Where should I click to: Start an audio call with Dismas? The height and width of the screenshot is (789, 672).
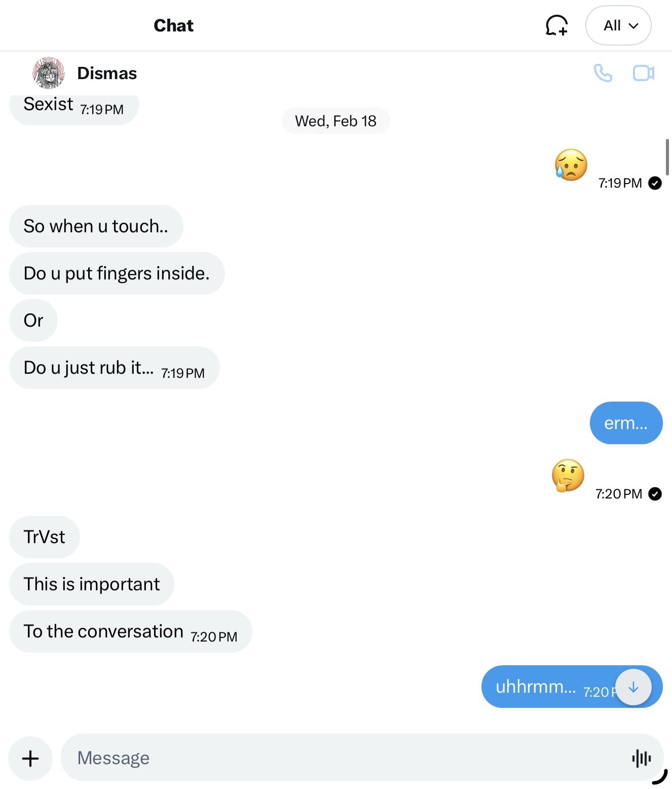603,74
